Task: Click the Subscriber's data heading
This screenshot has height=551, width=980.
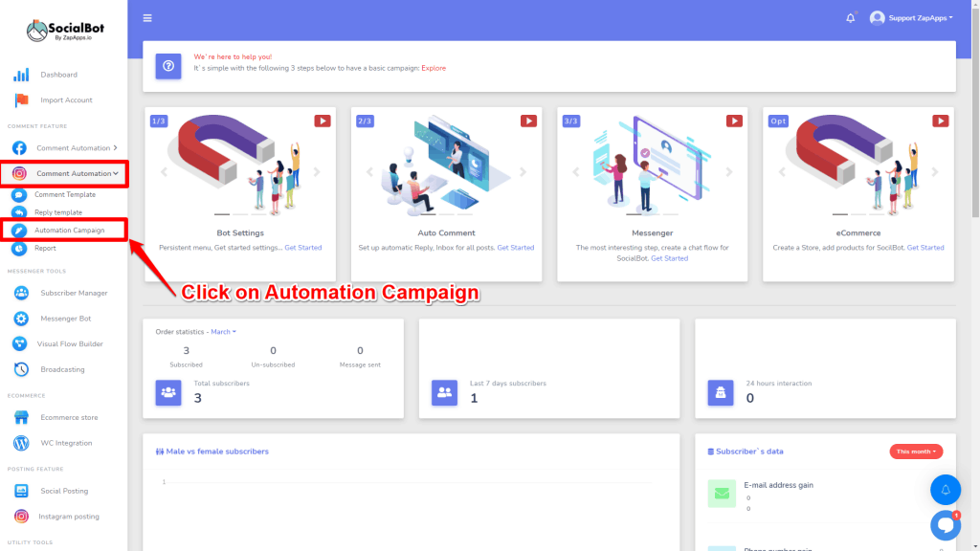Action: click(746, 452)
